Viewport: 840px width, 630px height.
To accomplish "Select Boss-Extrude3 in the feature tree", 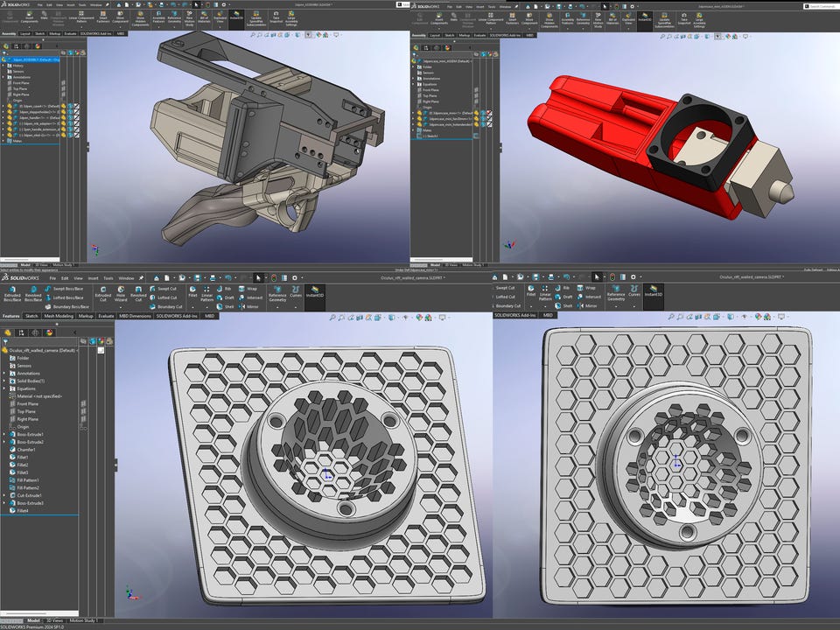I will 30,503.
